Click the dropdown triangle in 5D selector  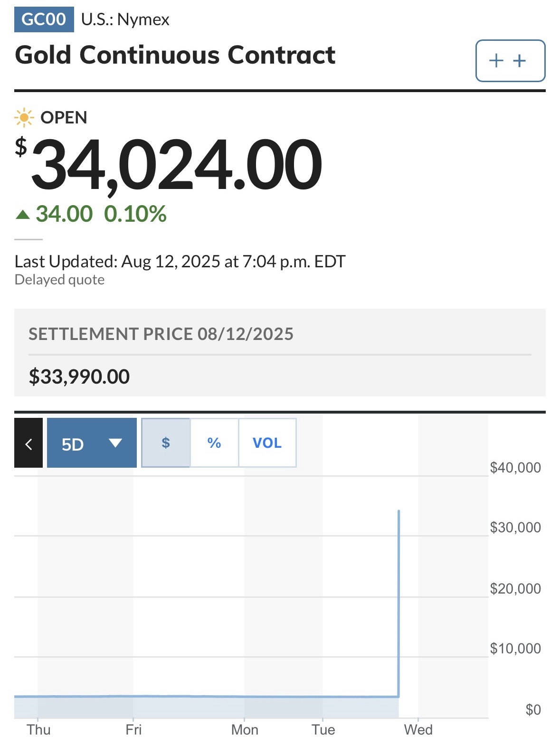click(115, 443)
